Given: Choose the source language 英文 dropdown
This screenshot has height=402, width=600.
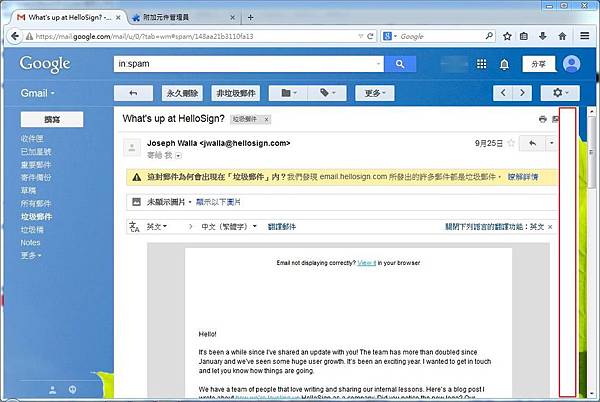Looking at the screenshot, I should (x=157, y=226).
